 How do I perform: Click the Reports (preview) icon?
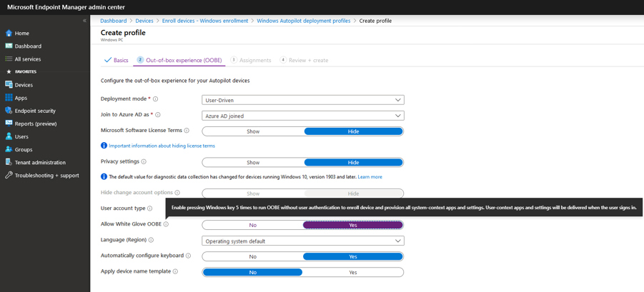(x=9, y=124)
